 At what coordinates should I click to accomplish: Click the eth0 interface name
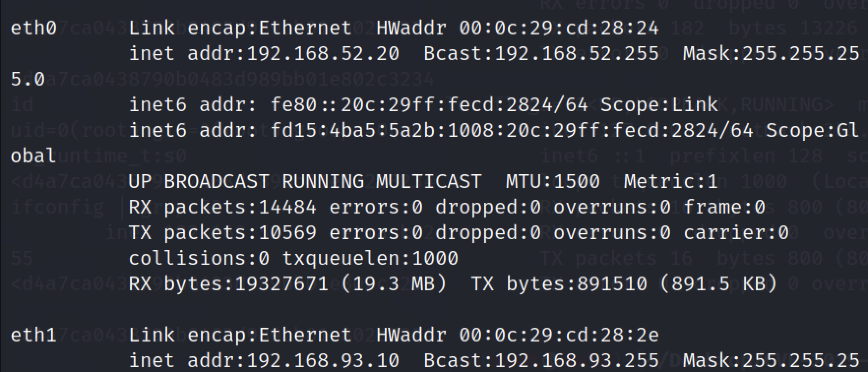point(33,28)
